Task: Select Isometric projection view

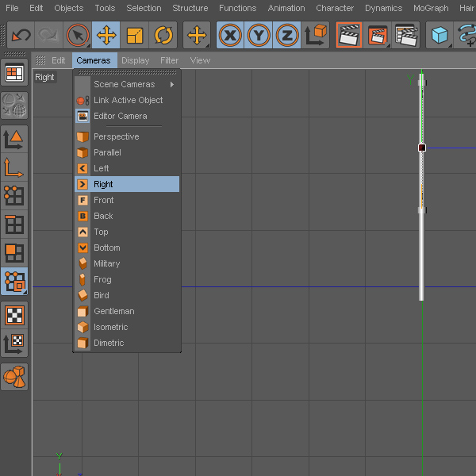Action: pyautogui.click(x=127, y=327)
